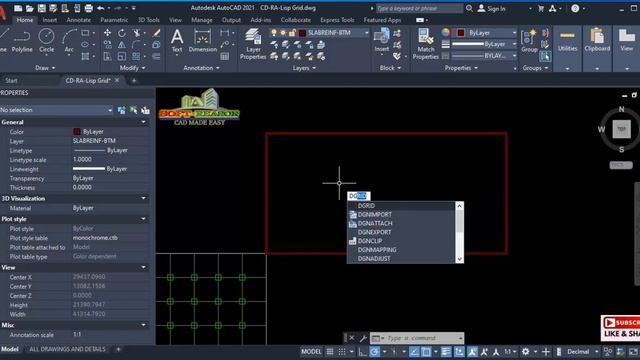Click the ByLayer color swatch in General

(x=77, y=131)
